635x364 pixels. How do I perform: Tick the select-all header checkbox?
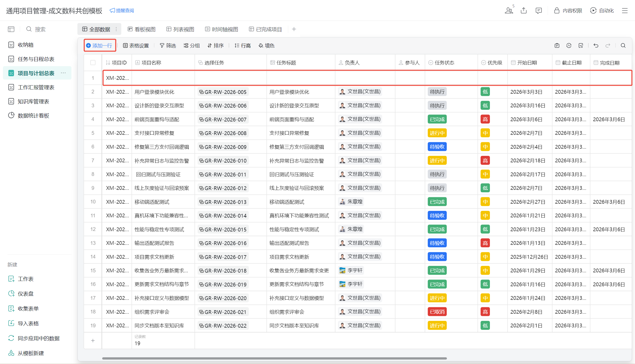[x=93, y=62]
